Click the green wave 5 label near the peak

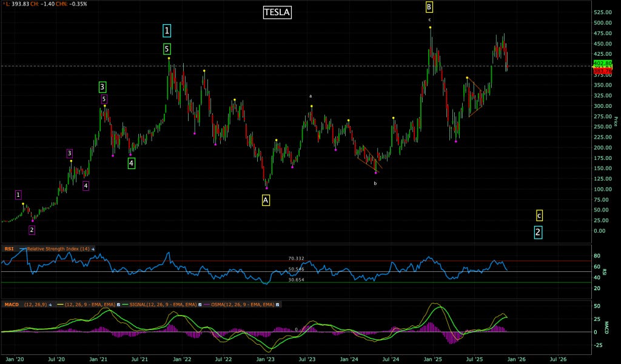167,50
